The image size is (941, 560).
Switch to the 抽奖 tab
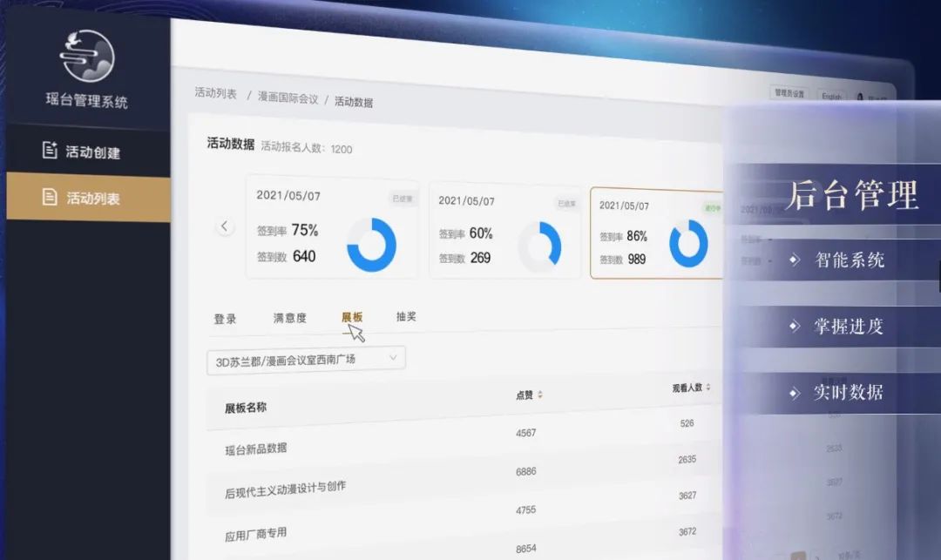pyautogui.click(x=406, y=316)
